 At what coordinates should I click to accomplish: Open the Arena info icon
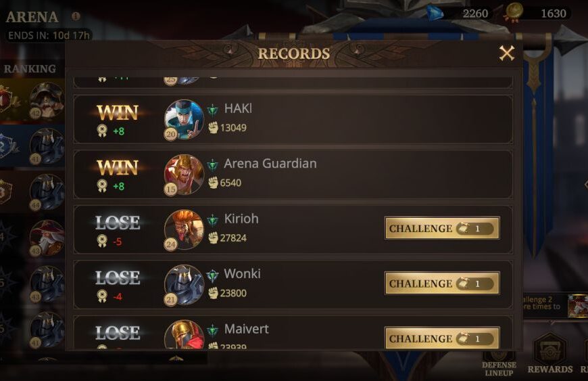(76, 16)
